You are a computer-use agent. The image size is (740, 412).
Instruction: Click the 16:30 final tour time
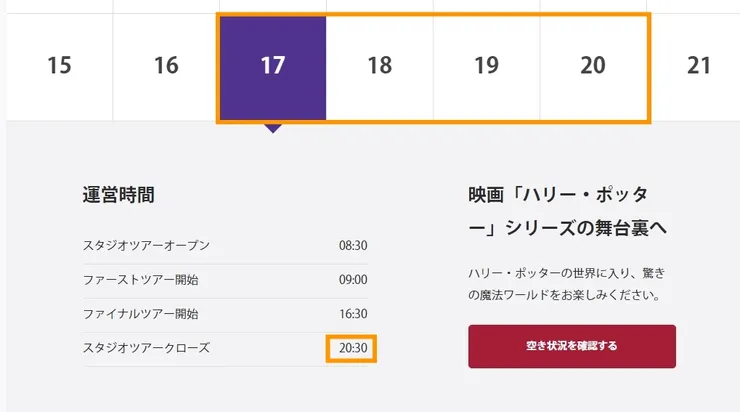[x=353, y=314]
